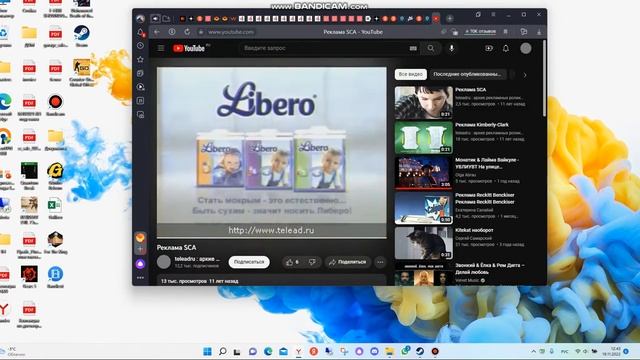Open the Steam desktop shortcut
This screenshot has height=360, width=640.
[x=82, y=36]
